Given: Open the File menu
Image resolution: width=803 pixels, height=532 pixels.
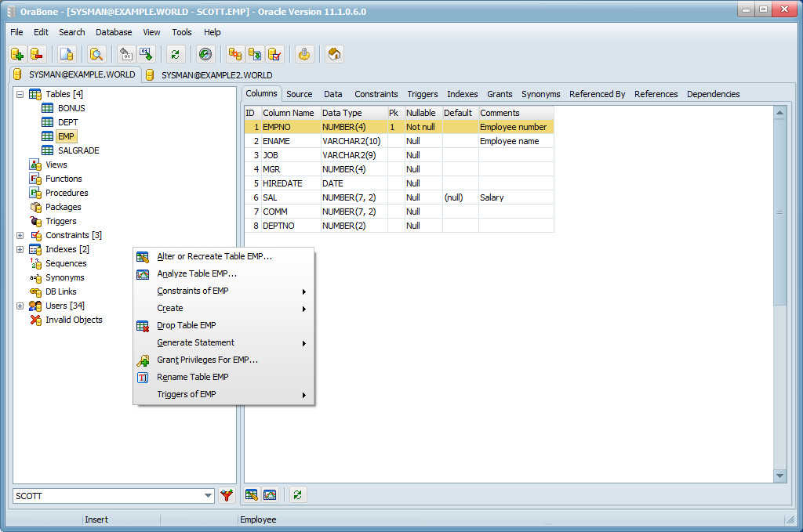Looking at the screenshot, I should [16, 32].
